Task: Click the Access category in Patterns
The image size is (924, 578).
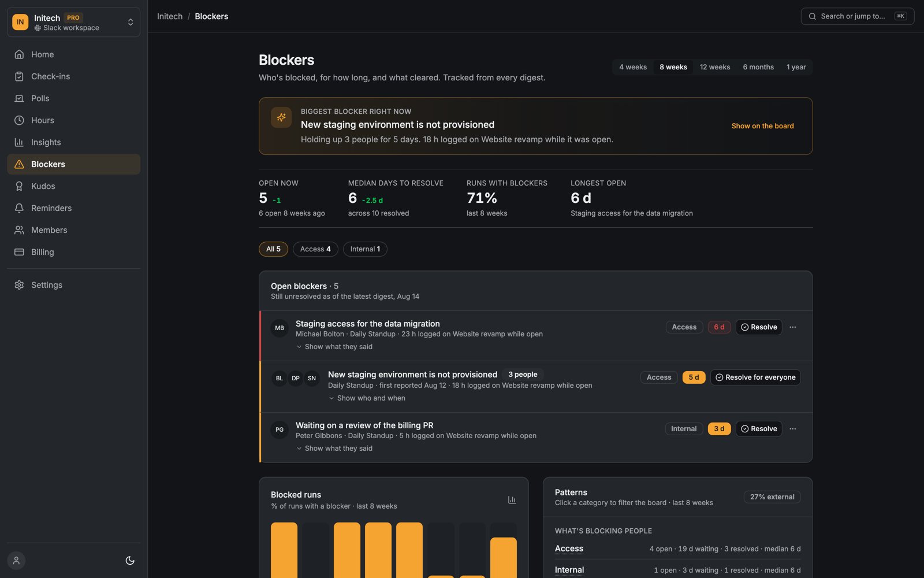Action: [x=569, y=549]
